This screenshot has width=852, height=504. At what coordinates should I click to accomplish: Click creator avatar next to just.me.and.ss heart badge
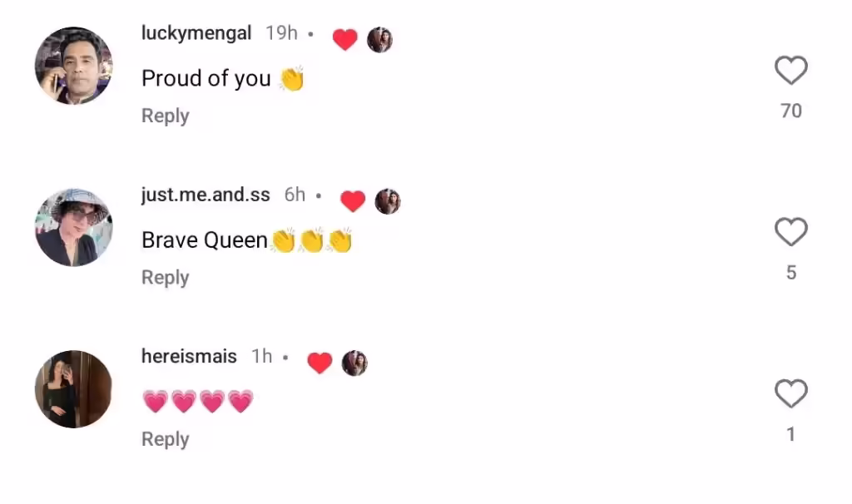coord(388,201)
